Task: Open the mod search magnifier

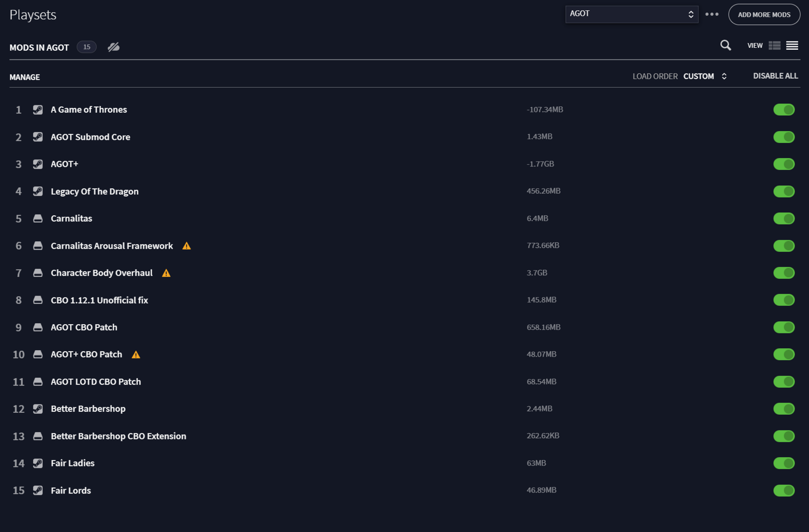Action: click(726, 45)
